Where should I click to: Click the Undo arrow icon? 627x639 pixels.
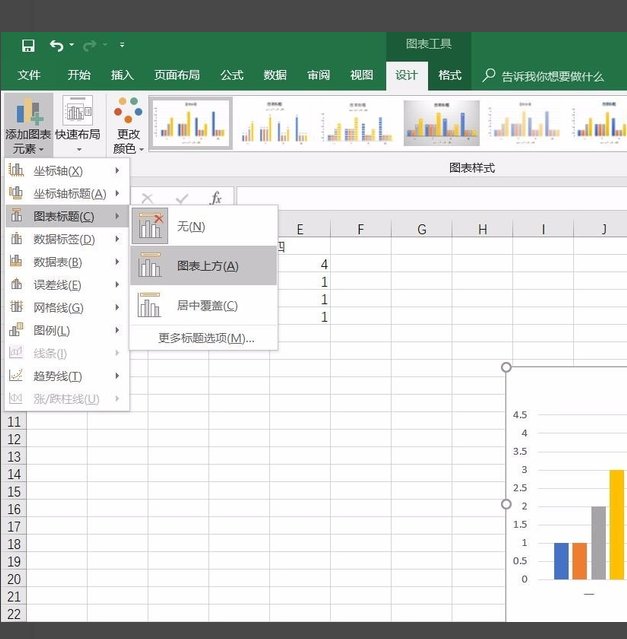tap(57, 45)
